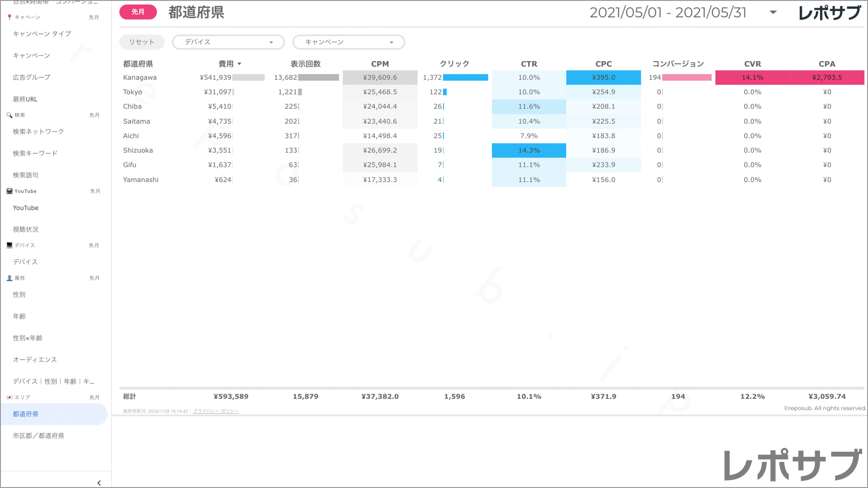Go to the 検索キーワード page

[35, 153]
